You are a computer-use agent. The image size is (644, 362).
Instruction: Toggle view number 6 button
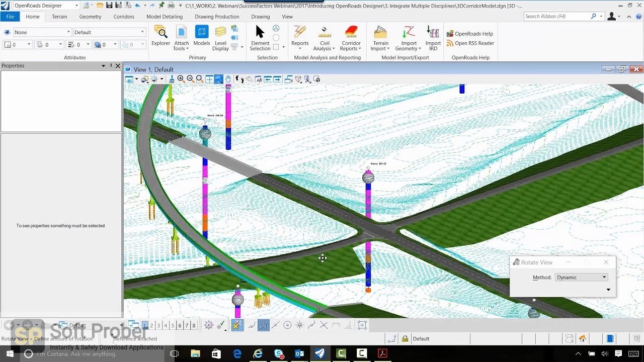tap(180, 326)
